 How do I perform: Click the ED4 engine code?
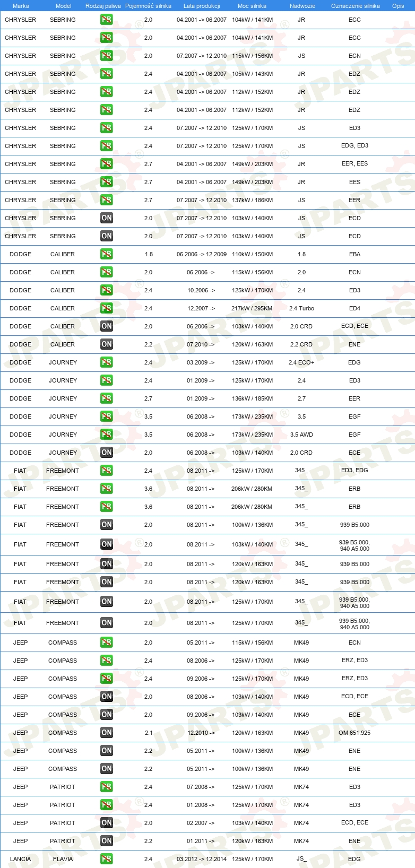(355, 308)
